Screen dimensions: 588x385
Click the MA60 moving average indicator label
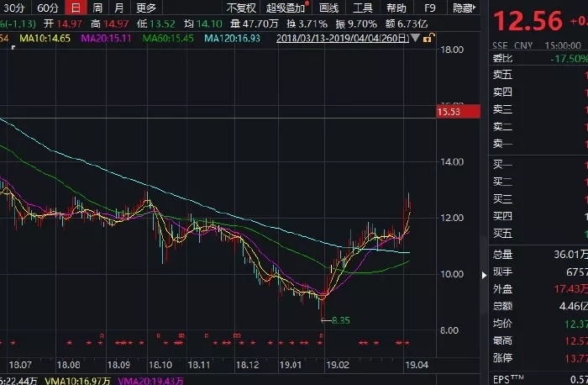171,39
